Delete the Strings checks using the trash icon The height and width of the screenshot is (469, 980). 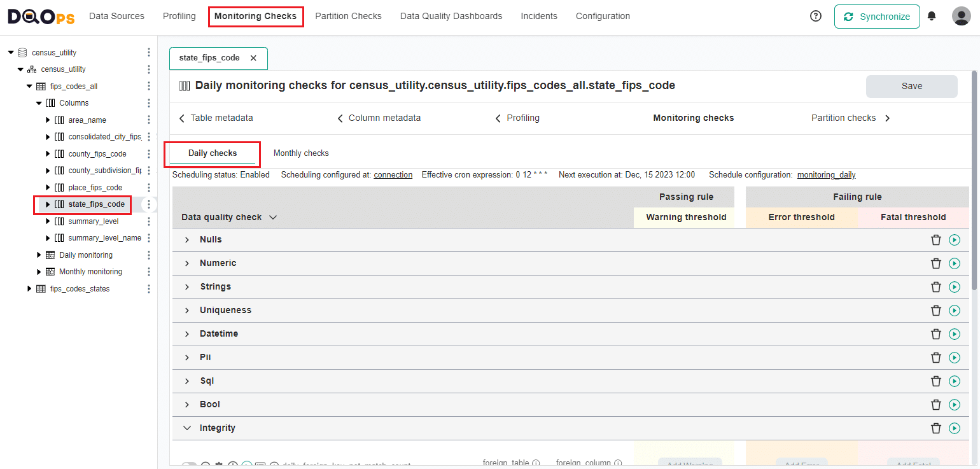(x=935, y=287)
